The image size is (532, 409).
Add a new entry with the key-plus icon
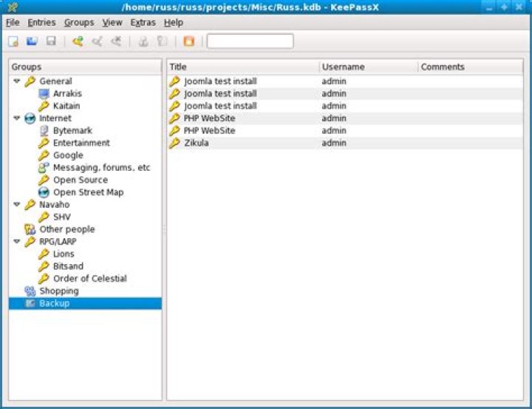(x=78, y=41)
